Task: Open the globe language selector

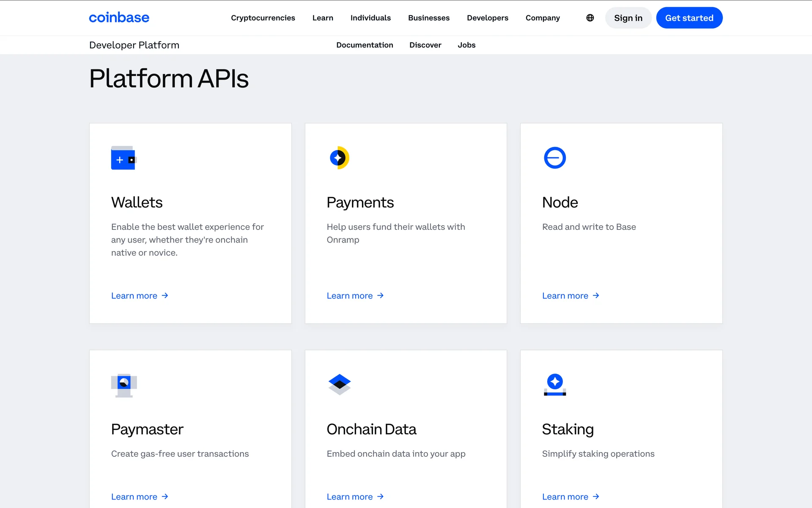Action: (590, 18)
